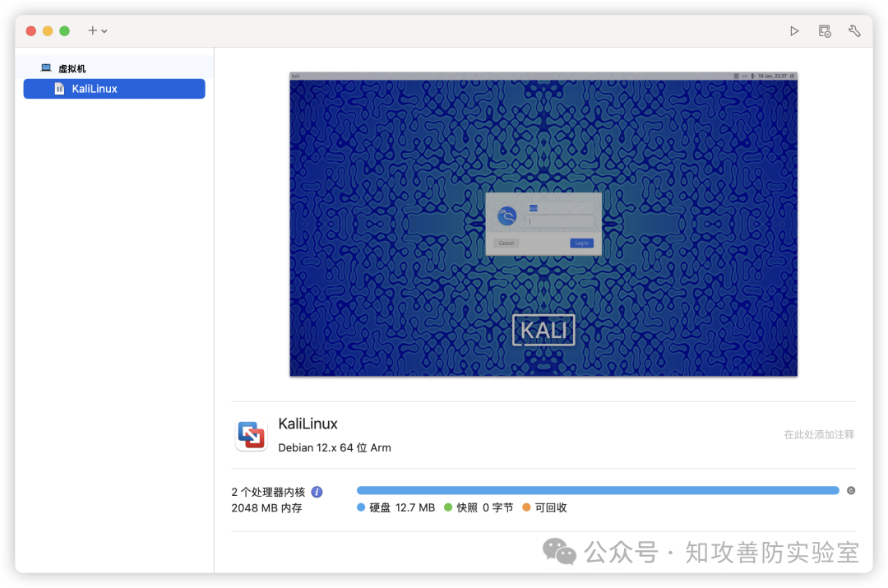This screenshot has width=888, height=588.
Task: Open the Kali login screen preview thumbnail
Action: point(543,225)
